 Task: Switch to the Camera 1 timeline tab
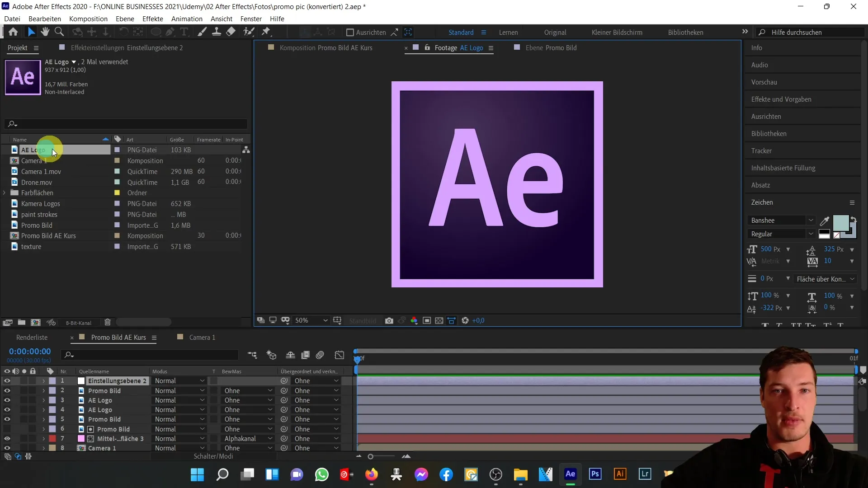click(202, 338)
